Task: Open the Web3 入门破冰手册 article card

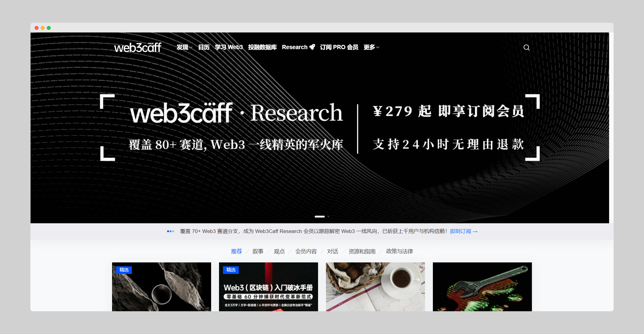Action: pos(269,287)
